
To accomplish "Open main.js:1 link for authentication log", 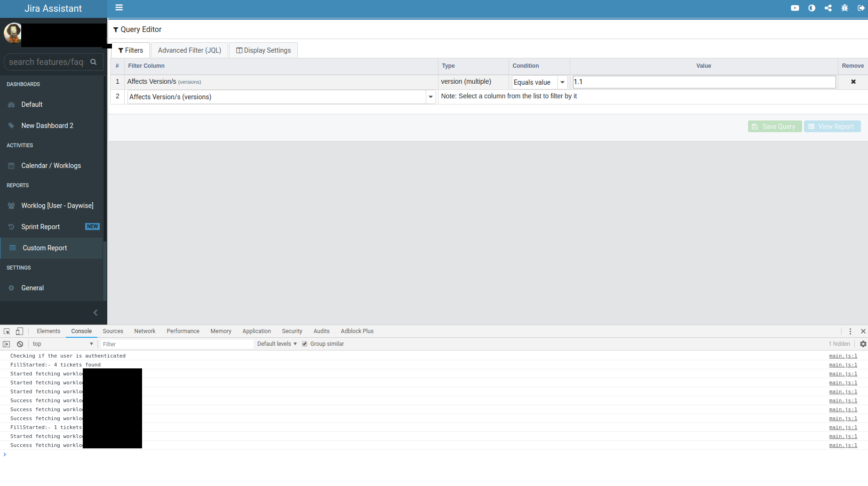I will [x=843, y=356].
